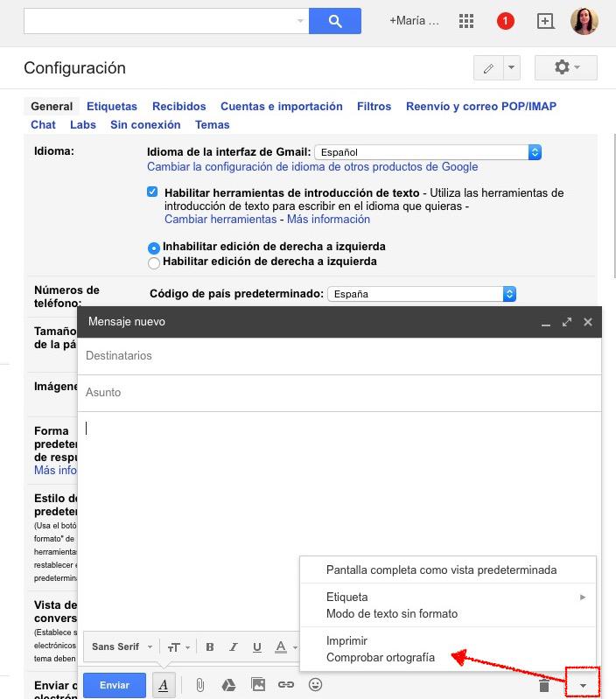Open the emoticon picker
The height and width of the screenshot is (699, 616).
315,685
